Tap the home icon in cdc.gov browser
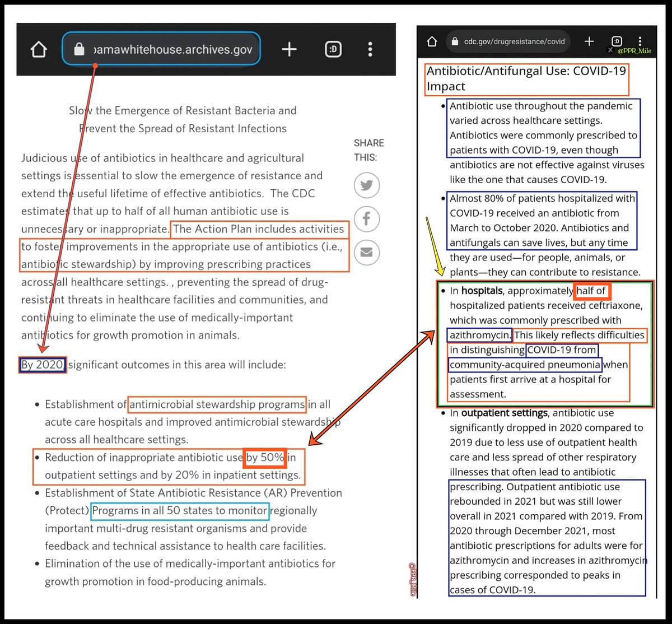 tap(432, 41)
